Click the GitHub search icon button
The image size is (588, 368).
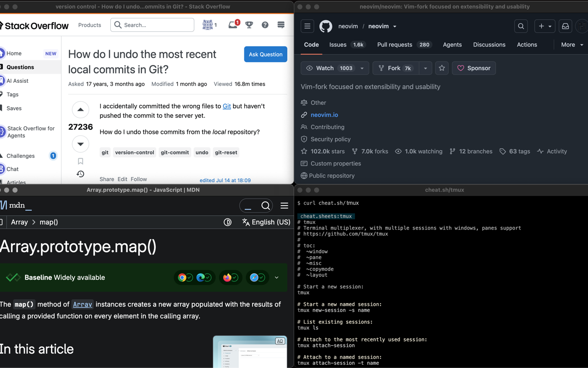[521, 26]
